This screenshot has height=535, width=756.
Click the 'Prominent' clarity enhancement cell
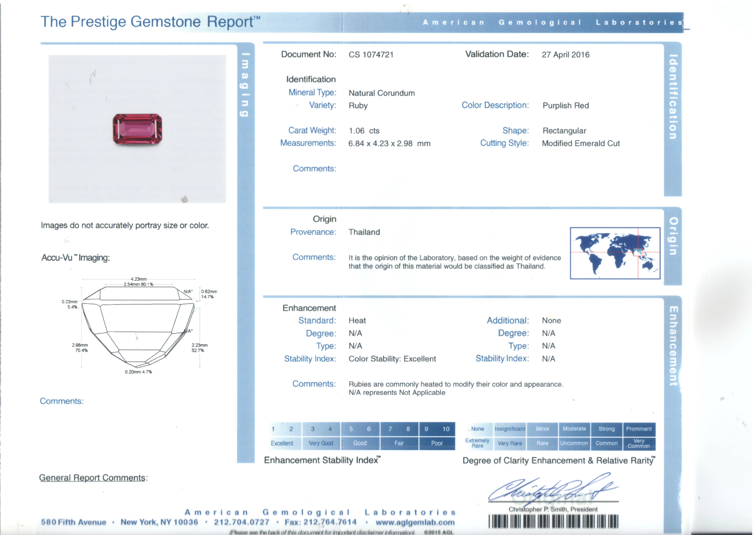639,429
